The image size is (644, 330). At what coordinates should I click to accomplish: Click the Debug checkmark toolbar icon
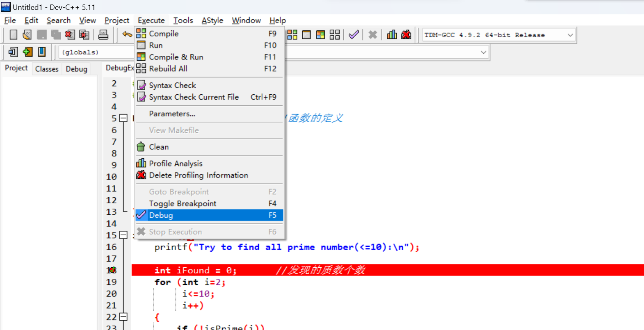[354, 35]
